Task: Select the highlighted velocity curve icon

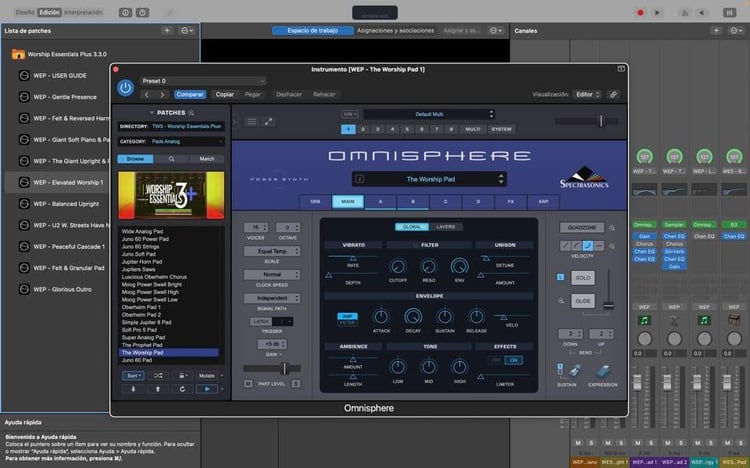Action: coord(588,246)
